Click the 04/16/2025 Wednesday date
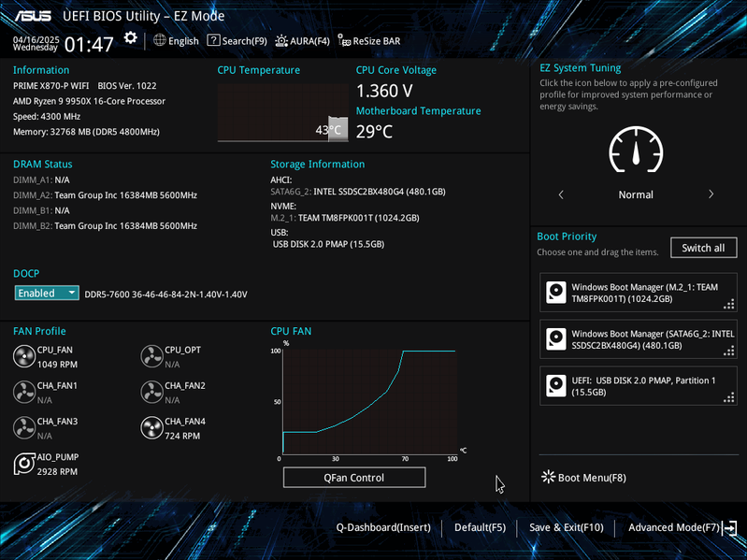The width and height of the screenshot is (747, 560). (36, 43)
